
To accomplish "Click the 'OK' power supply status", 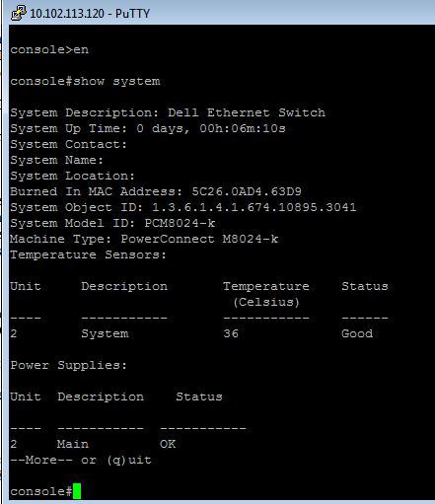I will (168, 444).
